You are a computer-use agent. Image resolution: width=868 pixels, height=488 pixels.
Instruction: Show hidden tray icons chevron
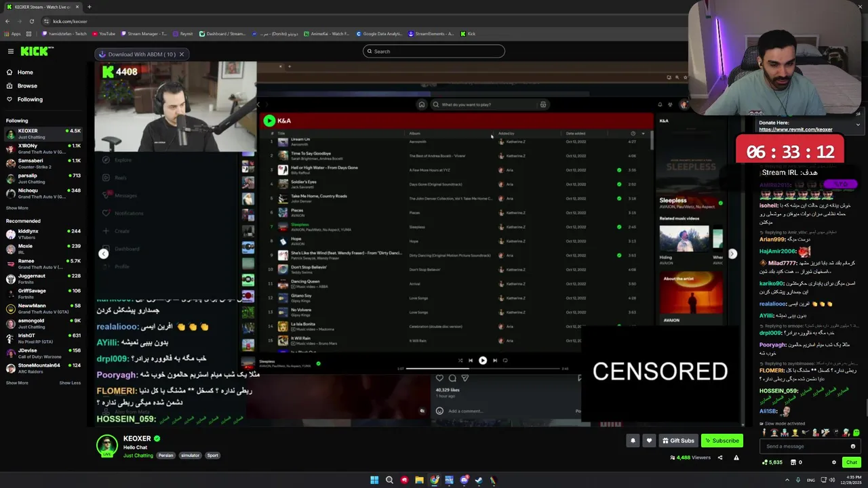tap(787, 481)
